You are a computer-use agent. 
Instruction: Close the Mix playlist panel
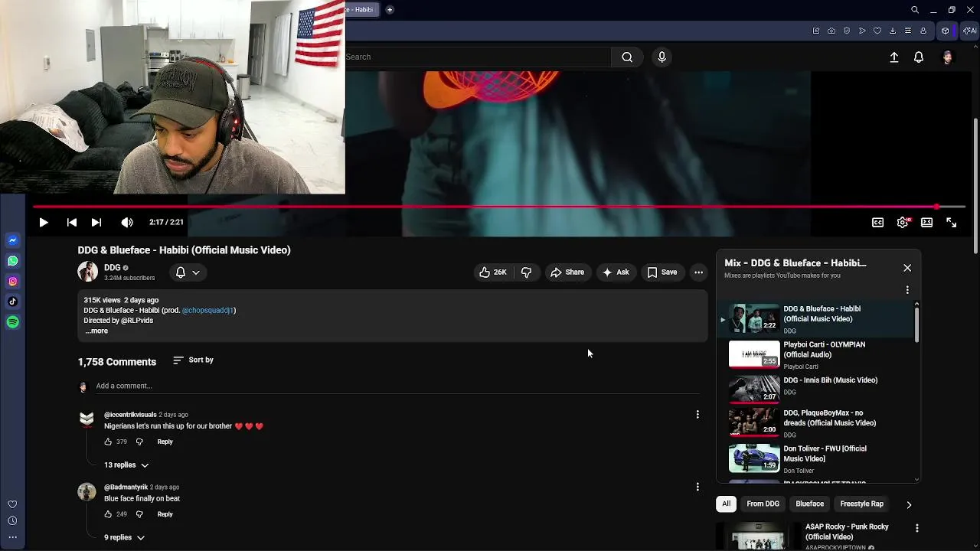click(907, 269)
